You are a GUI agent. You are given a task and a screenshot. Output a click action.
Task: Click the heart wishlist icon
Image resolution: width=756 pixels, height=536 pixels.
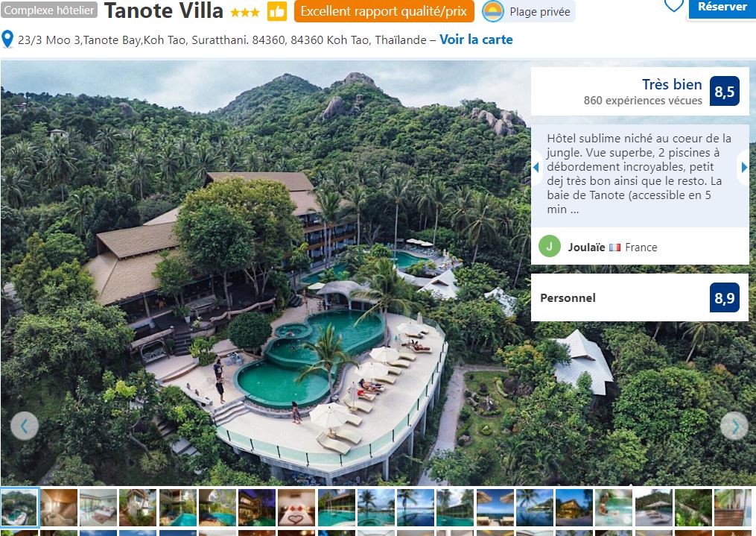673,4
